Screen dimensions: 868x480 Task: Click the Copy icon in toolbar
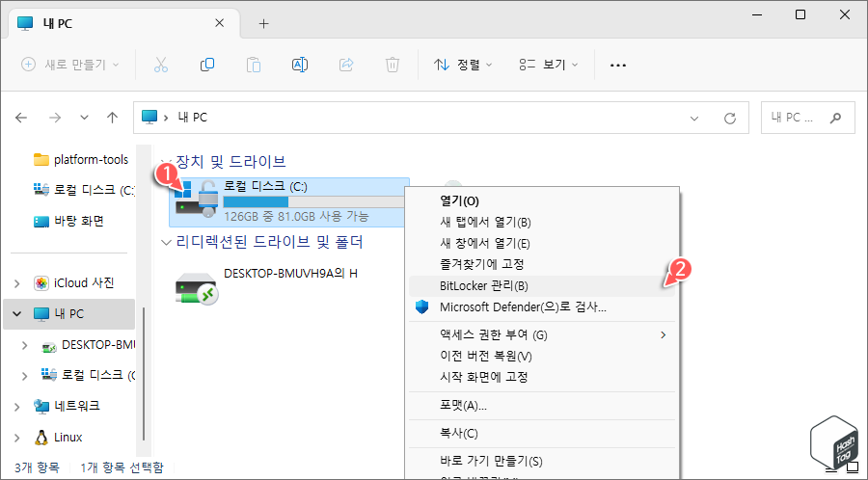click(207, 65)
